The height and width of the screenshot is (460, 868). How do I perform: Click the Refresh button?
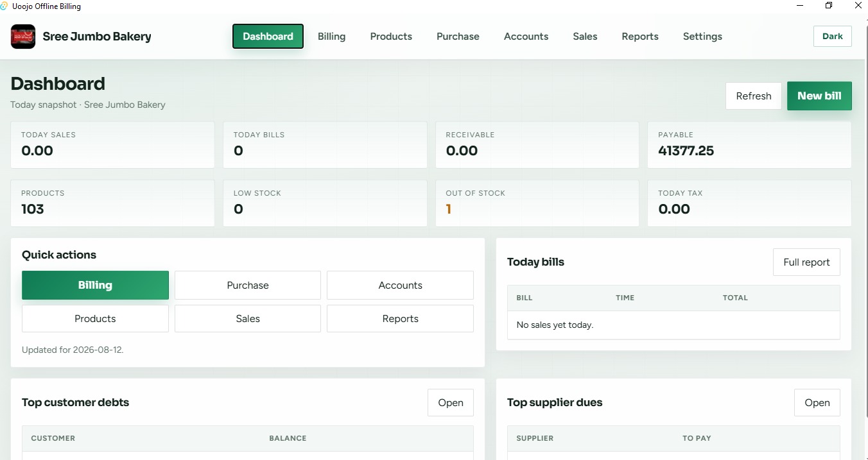click(x=754, y=96)
